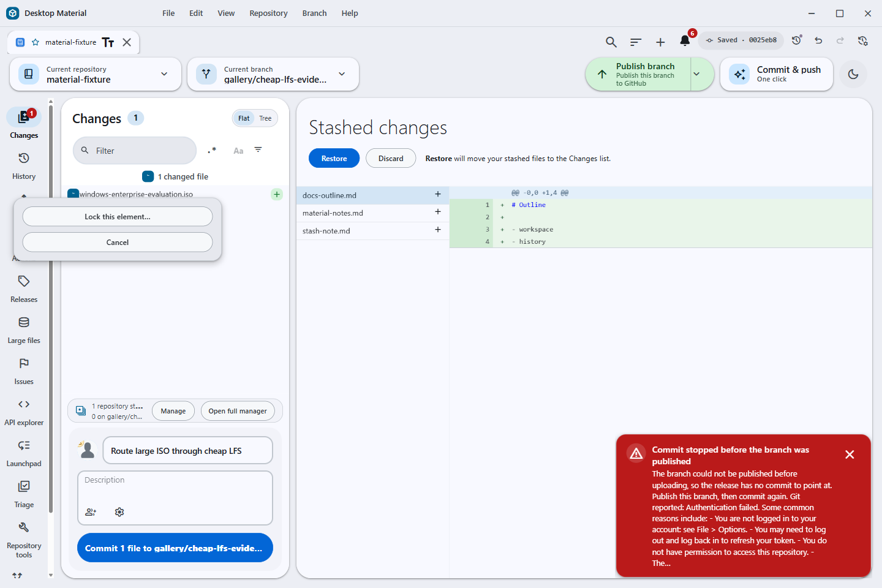Image resolution: width=882 pixels, height=588 pixels.
Task: Toggle case-sensitive Aa filter option
Action: coord(238,151)
